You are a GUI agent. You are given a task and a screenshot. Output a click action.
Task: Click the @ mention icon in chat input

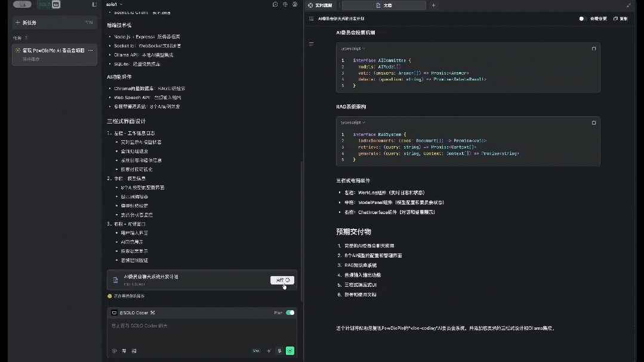click(114, 351)
